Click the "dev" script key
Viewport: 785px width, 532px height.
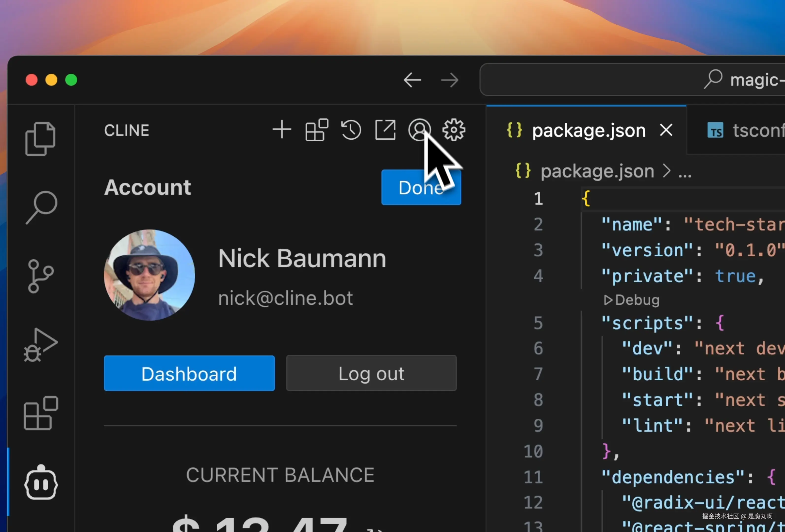(x=648, y=349)
